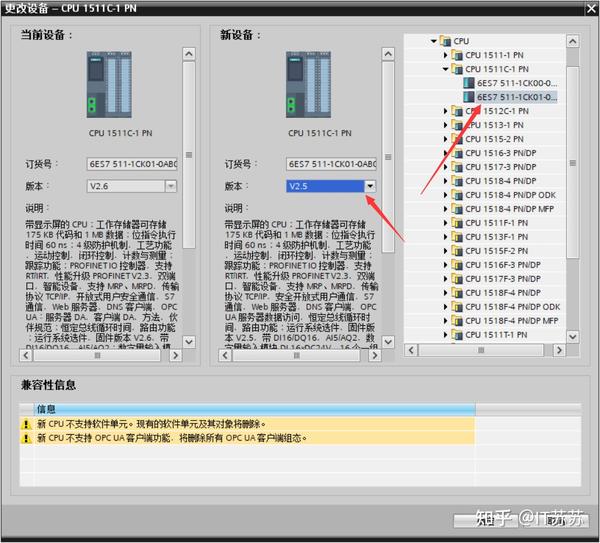This screenshot has width=600, height=543.
Task: Collapse CPU 1511C-1 PN tree node
Action: click(445, 69)
